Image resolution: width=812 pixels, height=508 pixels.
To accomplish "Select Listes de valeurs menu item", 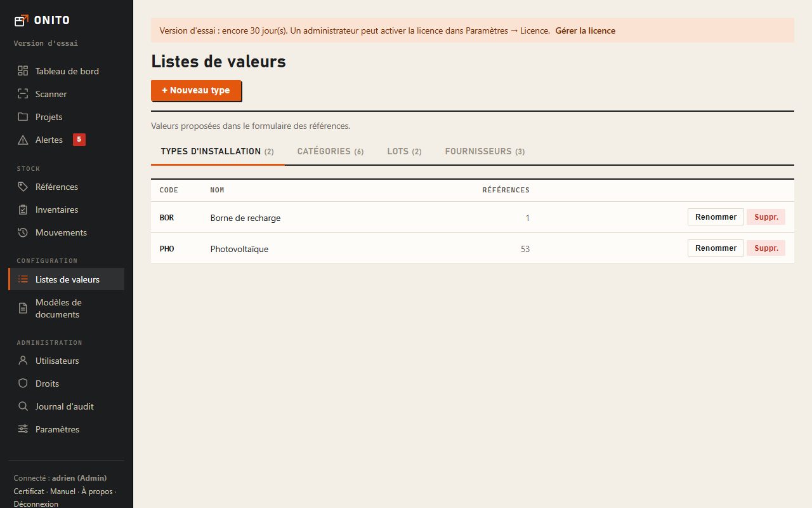I will [x=67, y=279].
